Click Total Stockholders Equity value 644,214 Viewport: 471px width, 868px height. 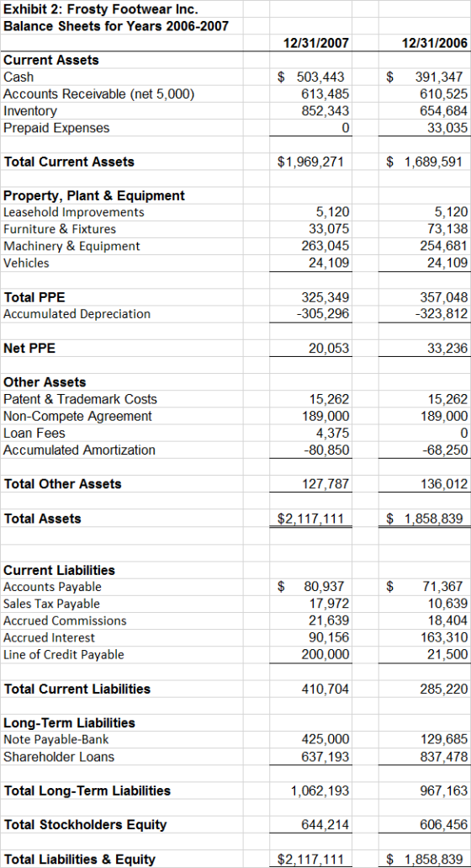(x=325, y=825)
